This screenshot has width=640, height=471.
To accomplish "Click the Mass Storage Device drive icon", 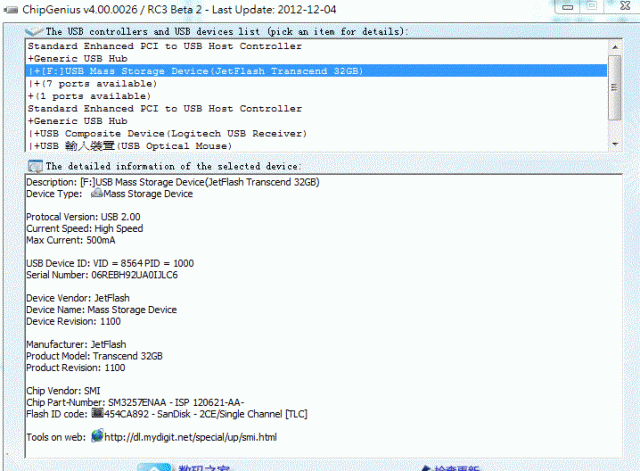I will tap(97, 193).
